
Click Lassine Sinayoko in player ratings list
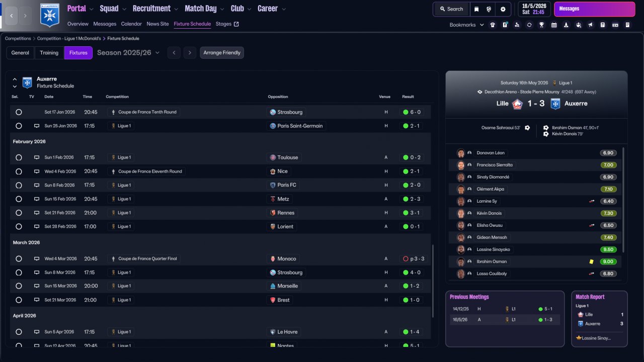click(493, 249)
